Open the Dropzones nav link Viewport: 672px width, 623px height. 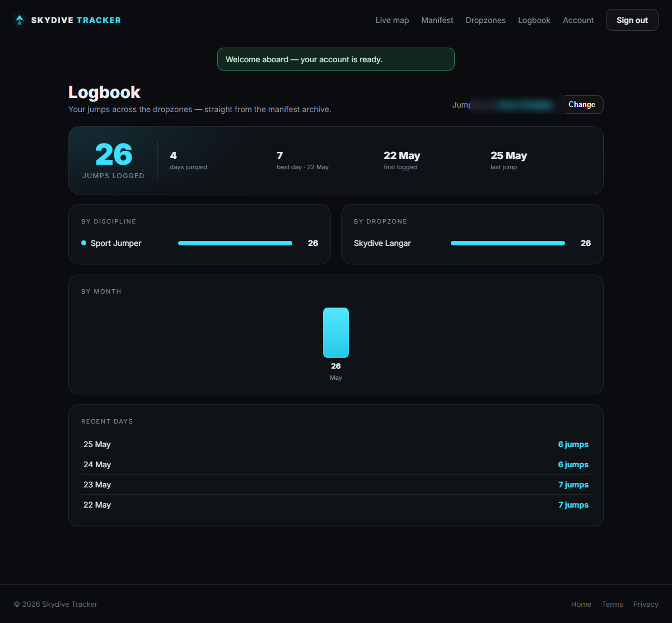[486, 20]
